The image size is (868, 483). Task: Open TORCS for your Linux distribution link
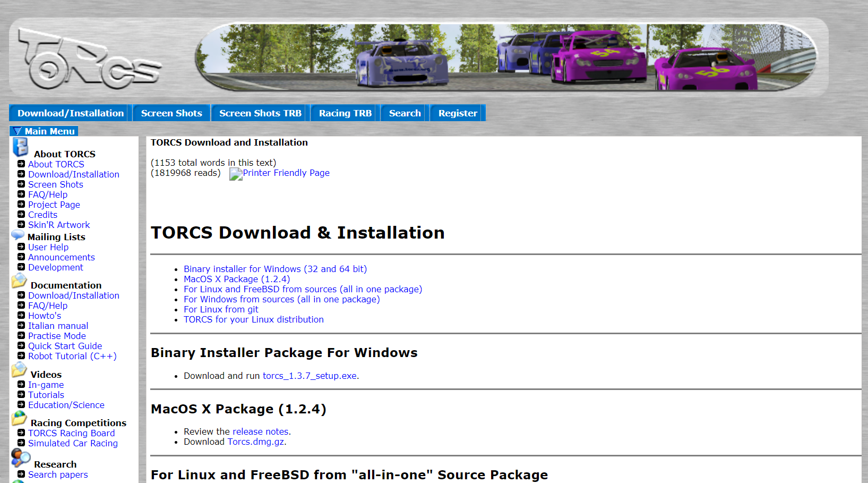[x=254, y=319]
